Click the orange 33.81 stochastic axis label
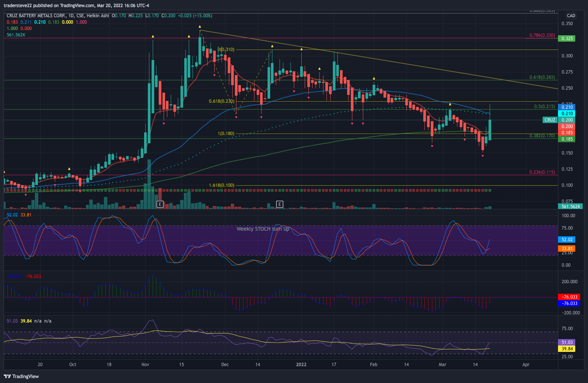Image resolution: width=588 pixels, height=383 pixels. click(567, 249)
